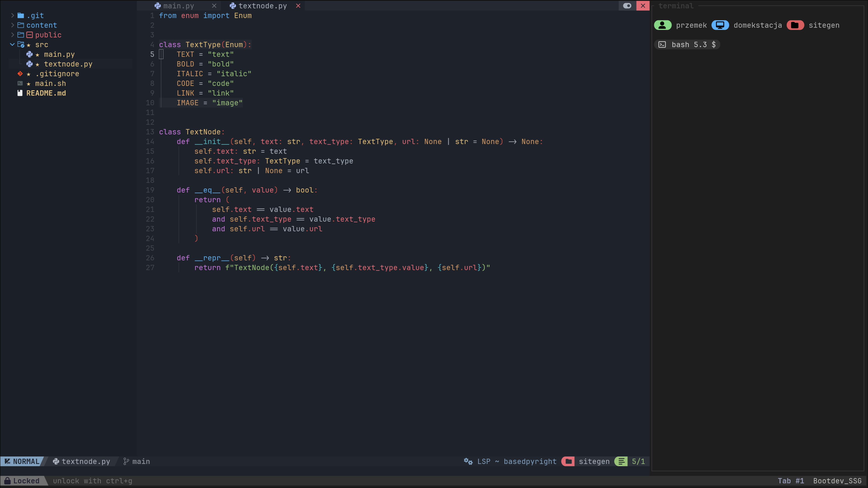Flip the theme toggle switch above the editor
The height and width of the screenshot is (488, 868).
[627, 6]
